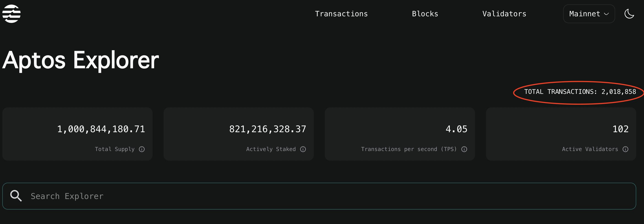Click the Actively Staked label text
This screenshot has width=644, height=224.
tap(271, 149)
